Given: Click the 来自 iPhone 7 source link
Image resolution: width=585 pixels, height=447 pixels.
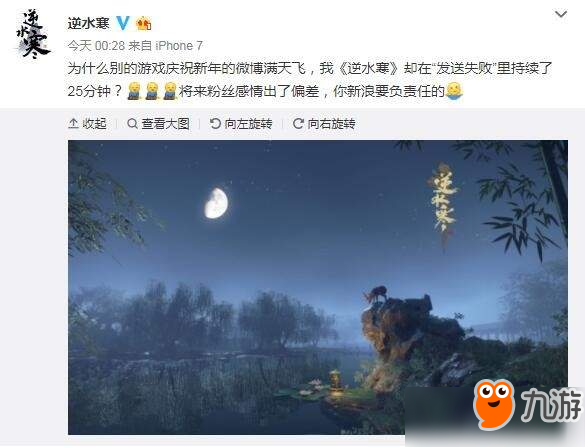Looking at the screenshot, I should 165,46.
